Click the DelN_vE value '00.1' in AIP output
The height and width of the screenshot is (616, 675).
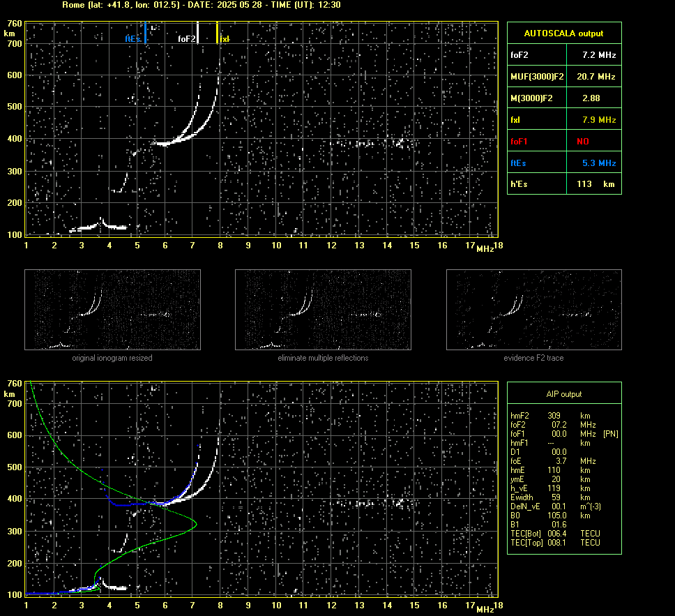(x=559, y=506)
